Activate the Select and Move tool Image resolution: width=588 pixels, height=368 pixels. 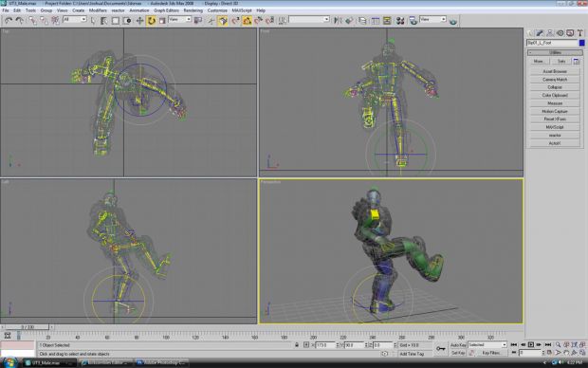139,21
